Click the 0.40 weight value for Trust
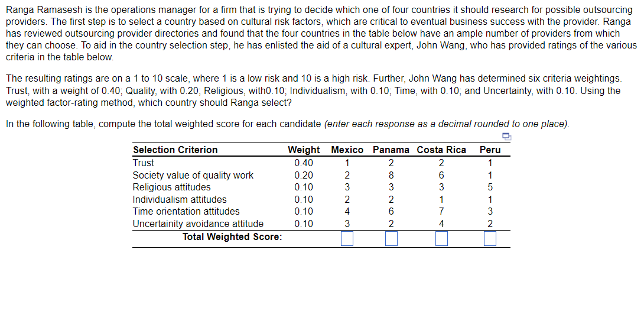644x311 pixels. pyautogui.click(x=304, y=163)
